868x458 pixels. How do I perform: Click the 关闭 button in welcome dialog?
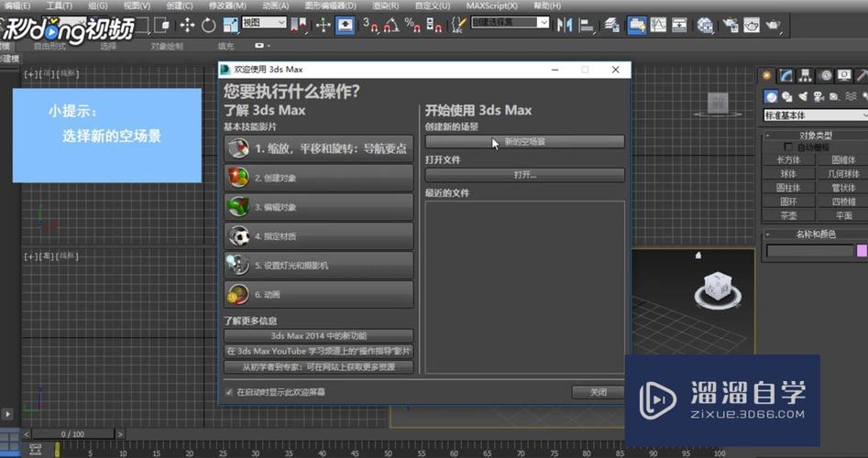(x=598, y=392)
